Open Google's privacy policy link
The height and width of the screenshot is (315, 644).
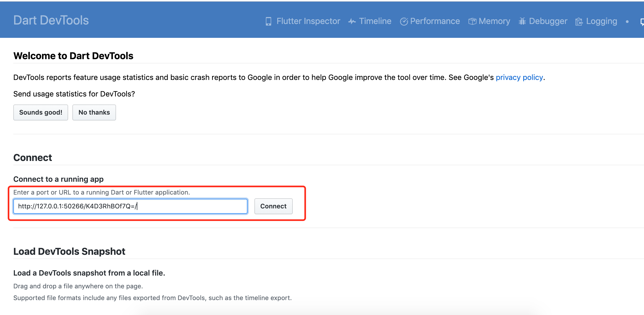519,77
